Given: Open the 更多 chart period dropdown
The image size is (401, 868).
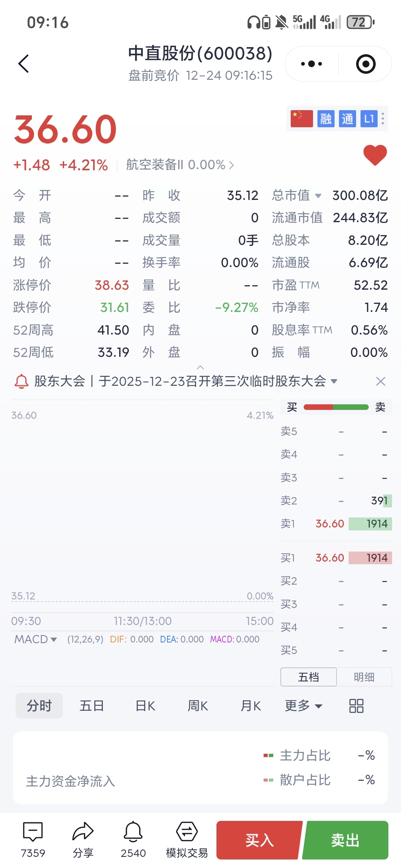Looking at the screenshot, I should coord(303,706).
